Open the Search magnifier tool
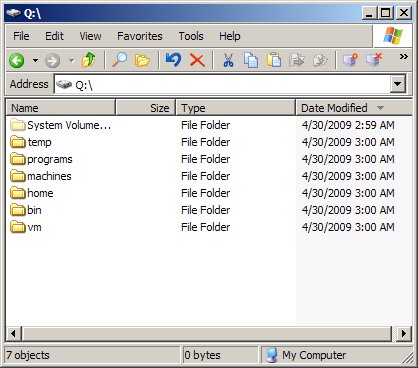 [119, 60]
